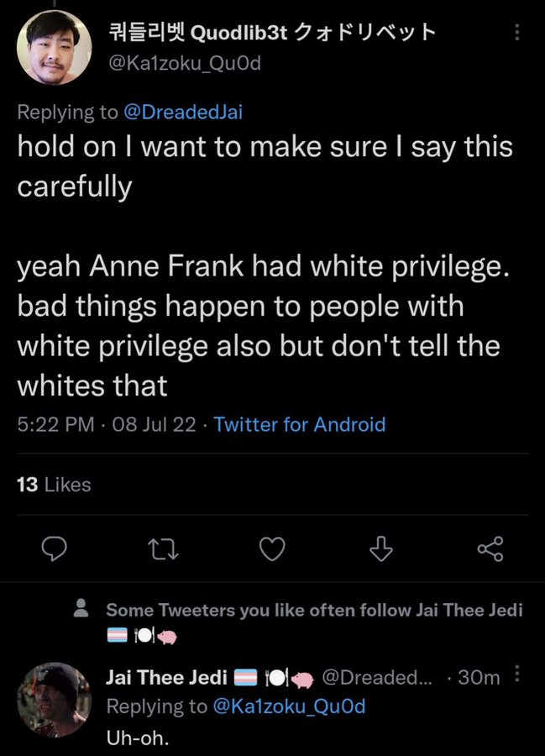This screenshot has width=545, height=756.
Task: Open the main tweet's three-dot menu
Action: pos(516,33)
